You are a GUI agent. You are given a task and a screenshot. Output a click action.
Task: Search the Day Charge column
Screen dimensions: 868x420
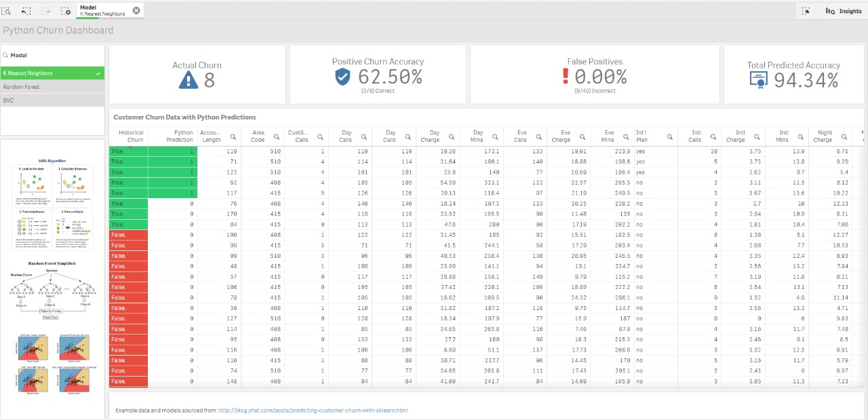[452, 136]
